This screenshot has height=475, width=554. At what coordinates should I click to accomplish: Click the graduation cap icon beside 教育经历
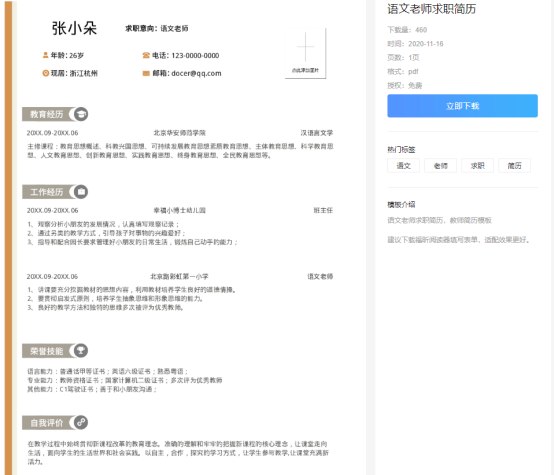click(81, 114)
